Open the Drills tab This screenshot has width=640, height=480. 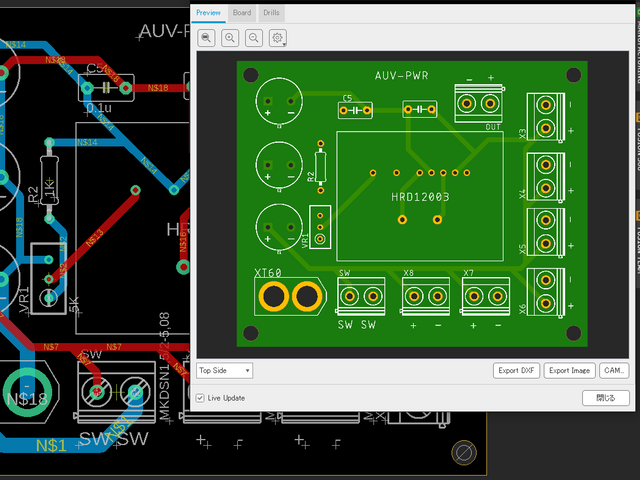[x=271, y=13]
